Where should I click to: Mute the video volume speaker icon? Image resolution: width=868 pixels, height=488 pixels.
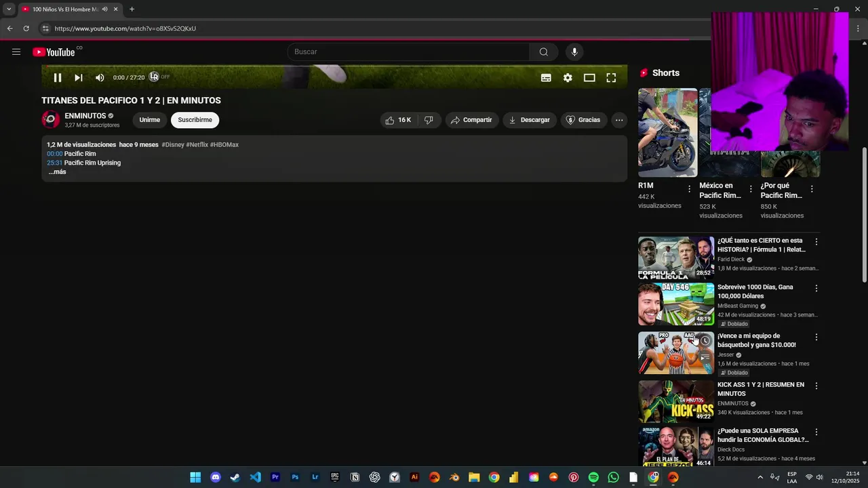coord(100,78)
